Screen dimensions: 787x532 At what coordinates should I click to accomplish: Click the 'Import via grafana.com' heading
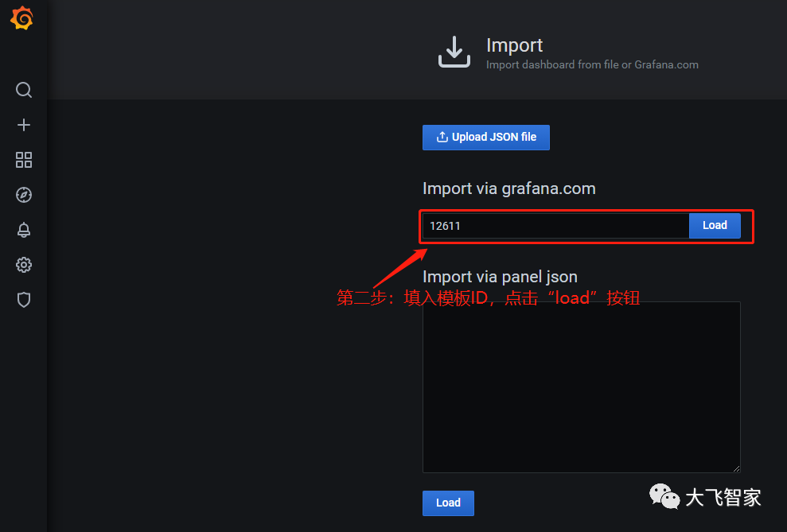tap(509, 188)
